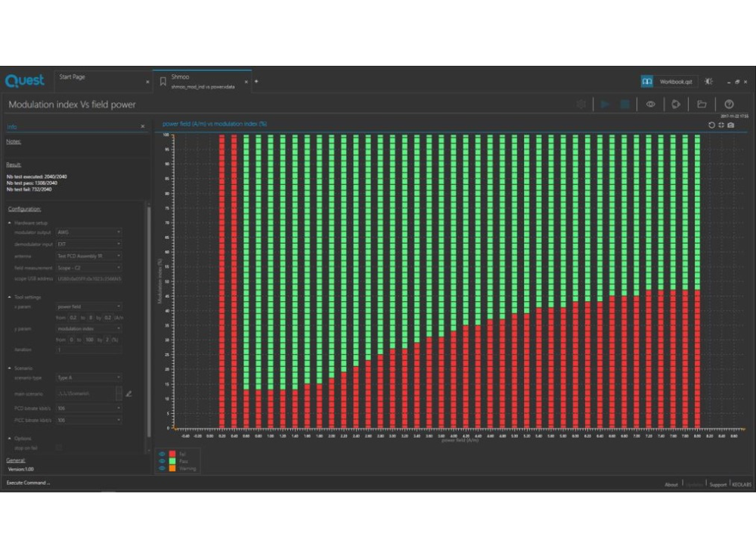Toggle visibility of the Pass series

point(162,461)
